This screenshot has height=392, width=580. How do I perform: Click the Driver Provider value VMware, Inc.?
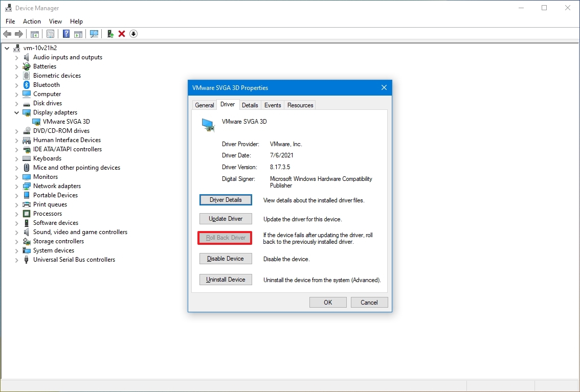pos(286,144)
